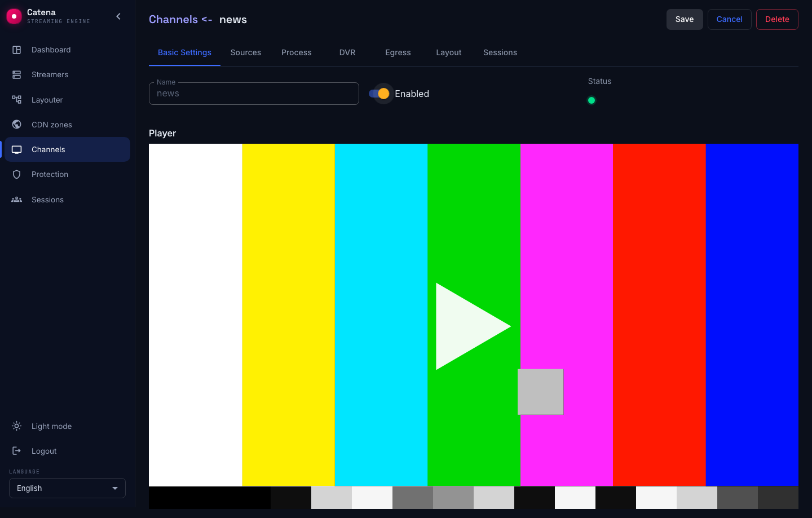The height and width of the screenshot is (518, 812).
Task: Click the Streamers server icon
Action: (x=17, y=74)
